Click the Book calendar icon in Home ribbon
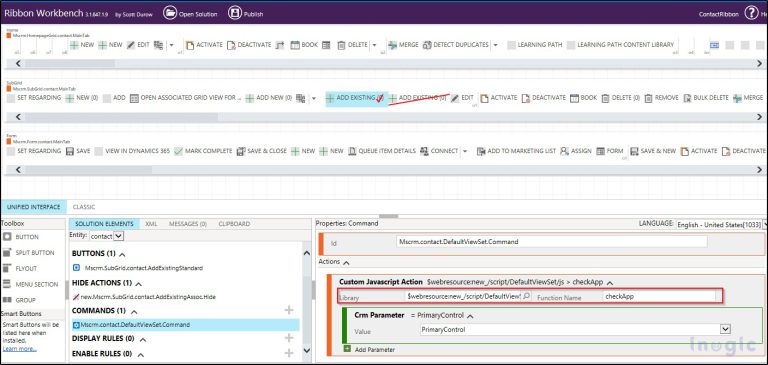Viewport: 768px width, 365px height. coord(295,45)
